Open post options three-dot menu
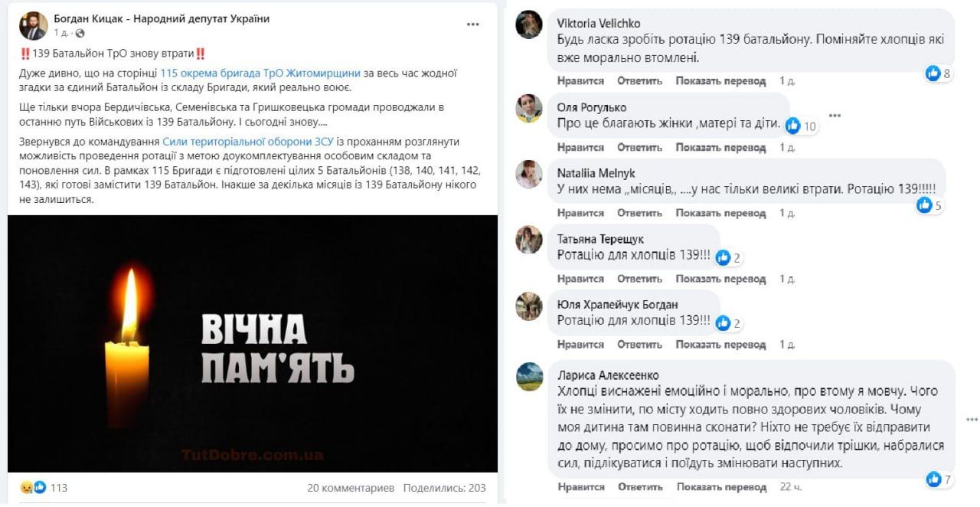Screen dimensions: 980x507 [473, 25]
